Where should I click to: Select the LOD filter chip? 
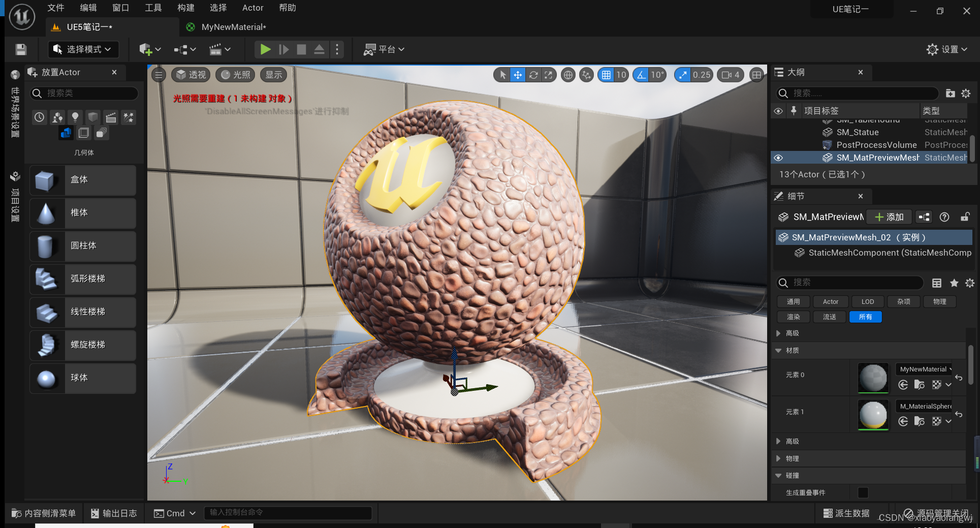click(x=868, y=301)
